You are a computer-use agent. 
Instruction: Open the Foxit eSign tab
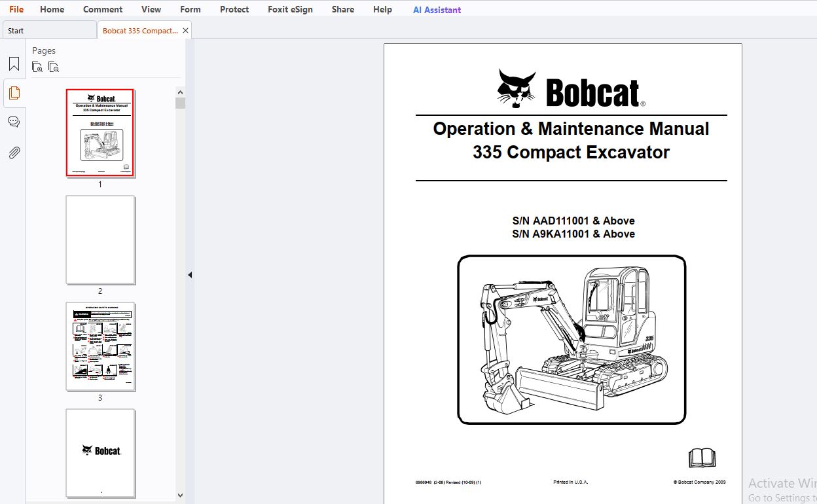tap(290, 9)
